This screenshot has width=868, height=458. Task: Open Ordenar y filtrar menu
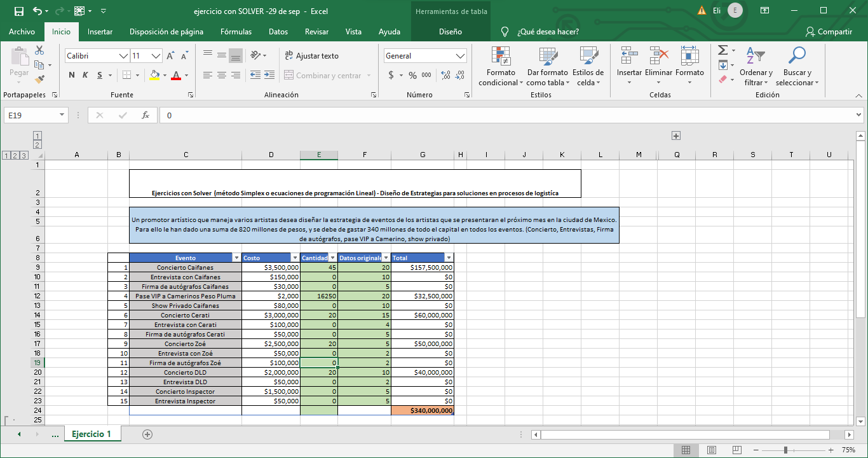756,66
